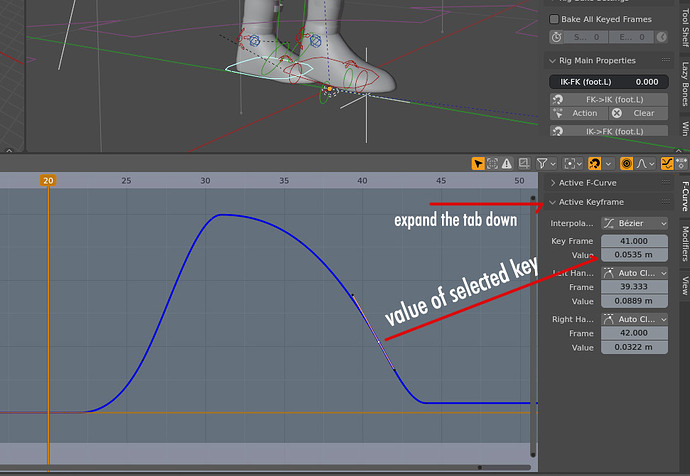Switch to the Modifiers sidebar tab
The height and width of the screenshot is (476, 690).
(x=685, y=243)
